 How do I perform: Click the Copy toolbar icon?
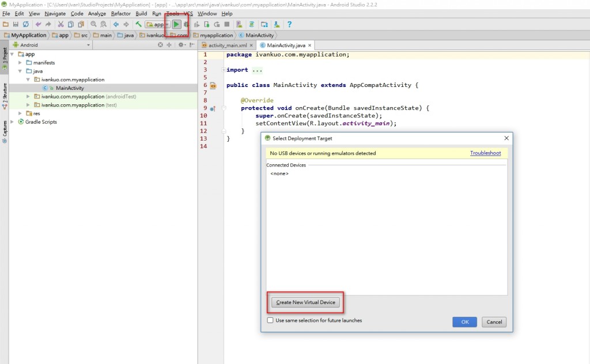(x=71, y=24)
